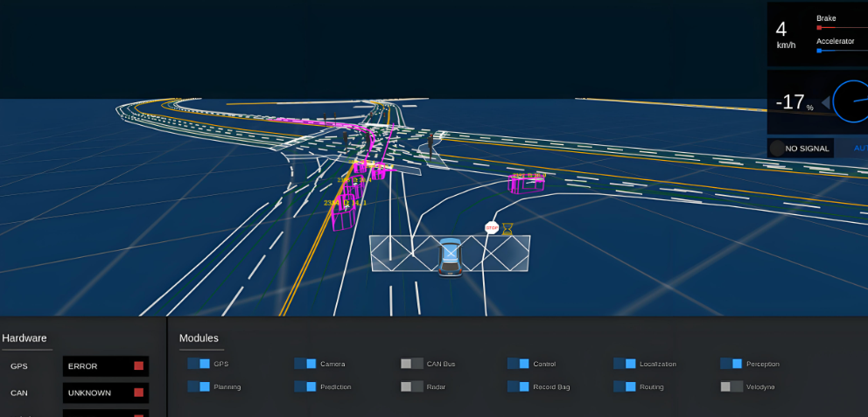Click the left turn arrow near -17%
The image size is (868, 417).
825,103
